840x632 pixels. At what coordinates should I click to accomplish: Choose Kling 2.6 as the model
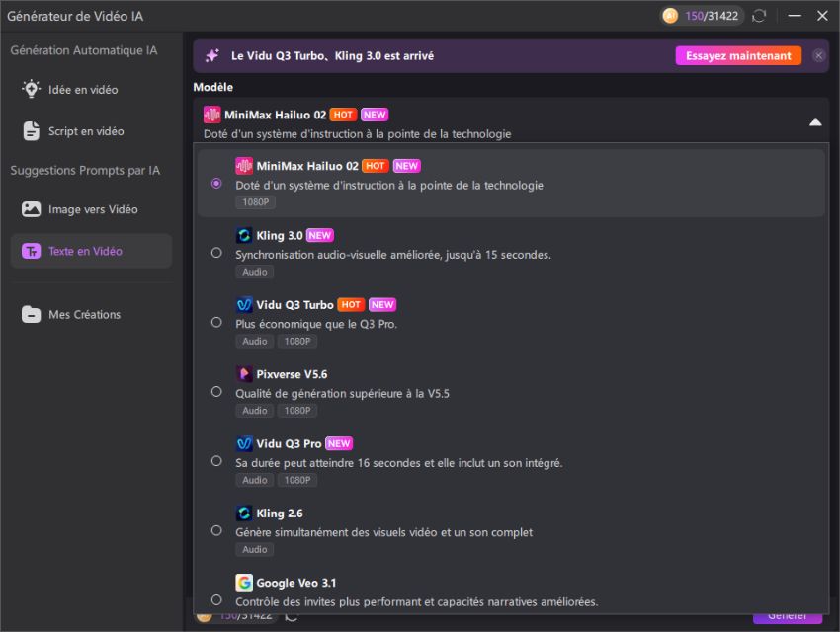[x=216, y=530]
